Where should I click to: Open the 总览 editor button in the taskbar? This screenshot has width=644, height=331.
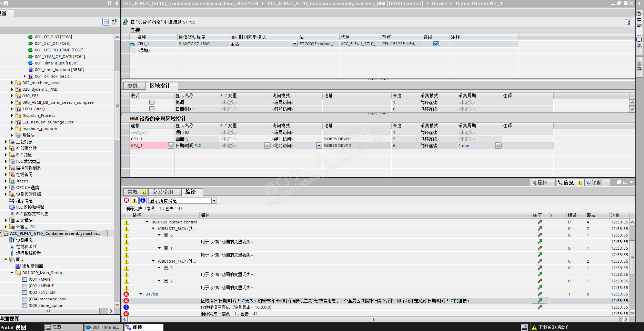click(x=64, y=327)
